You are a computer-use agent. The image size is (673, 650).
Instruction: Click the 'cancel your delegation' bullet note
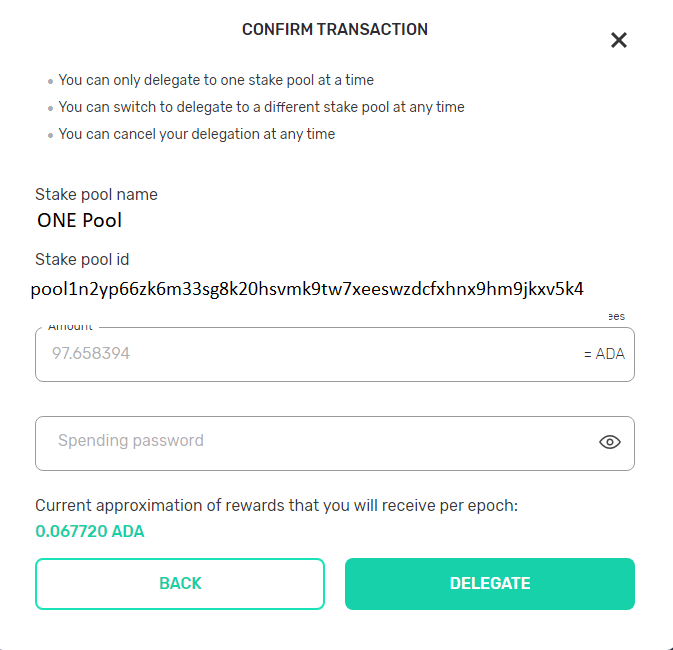pos(197,134)
